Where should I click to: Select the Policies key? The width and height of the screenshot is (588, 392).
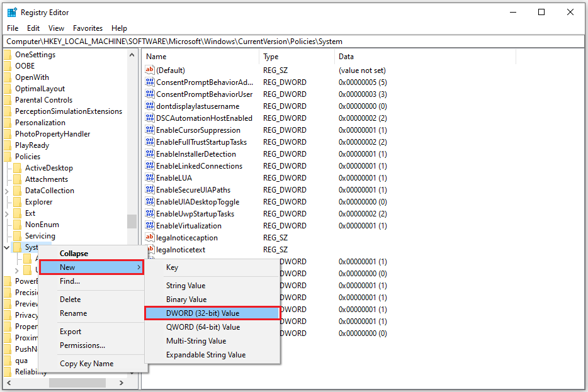27,157
